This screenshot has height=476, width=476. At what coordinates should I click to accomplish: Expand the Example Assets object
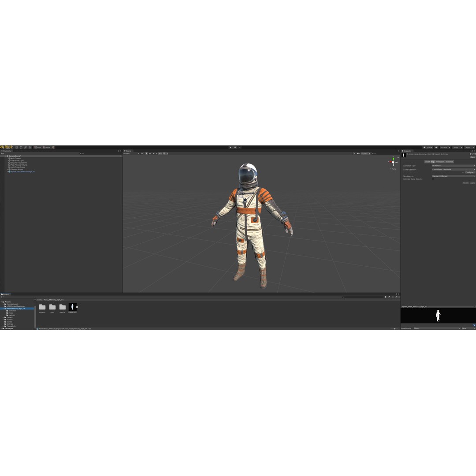(x=7, y=169)
